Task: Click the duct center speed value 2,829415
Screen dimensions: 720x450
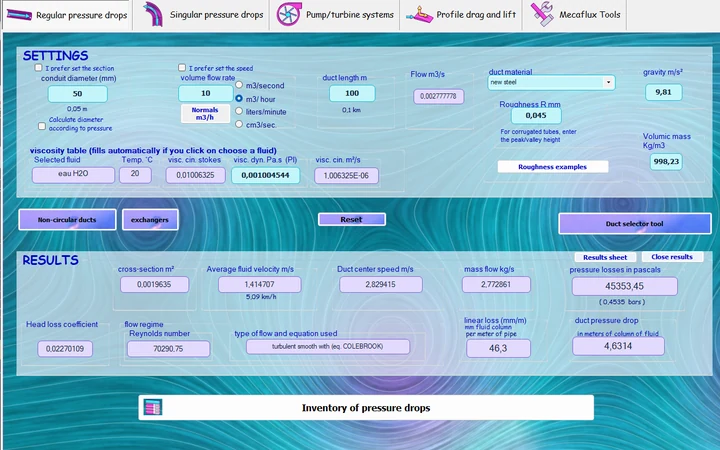Action: click(x=381, y=285)
